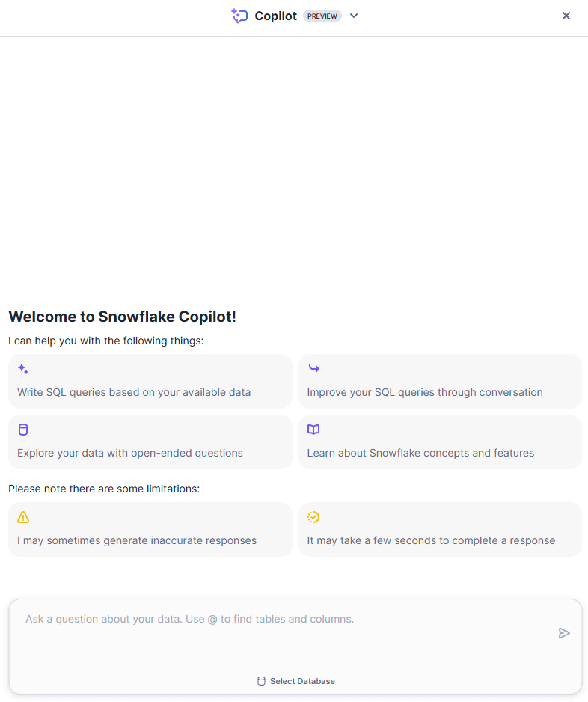The height and width of the screenshot is (702, 588).
Task: Choose 'Explore your data with open-ended questions'
Action: tap(150, 442)
